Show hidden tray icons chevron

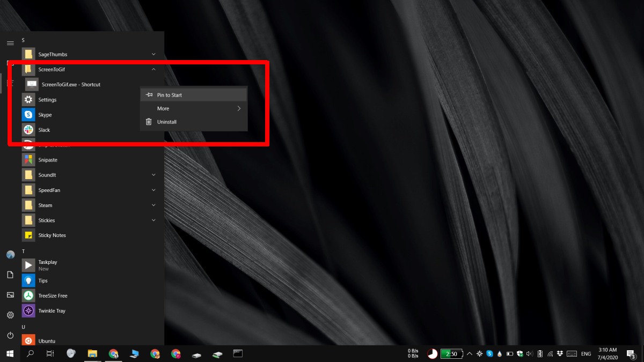[470, 353]
